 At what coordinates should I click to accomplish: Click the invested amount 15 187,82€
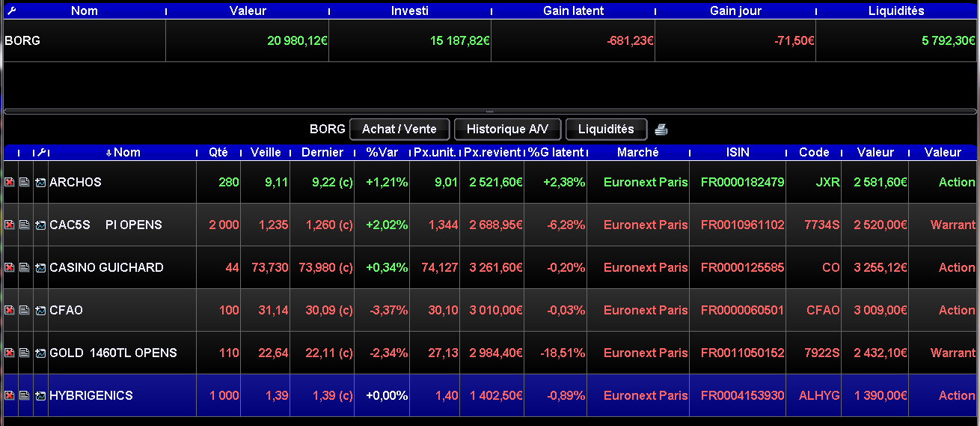460,40
